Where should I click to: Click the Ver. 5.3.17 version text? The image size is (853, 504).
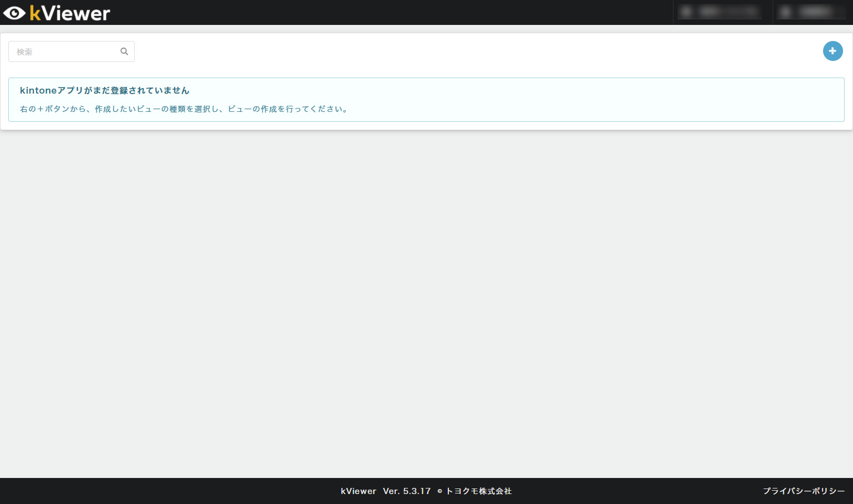point(407,491)
